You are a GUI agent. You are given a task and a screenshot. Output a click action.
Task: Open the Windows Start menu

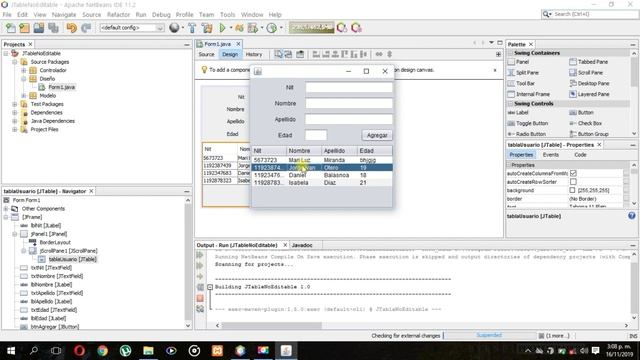pos(11,351)
